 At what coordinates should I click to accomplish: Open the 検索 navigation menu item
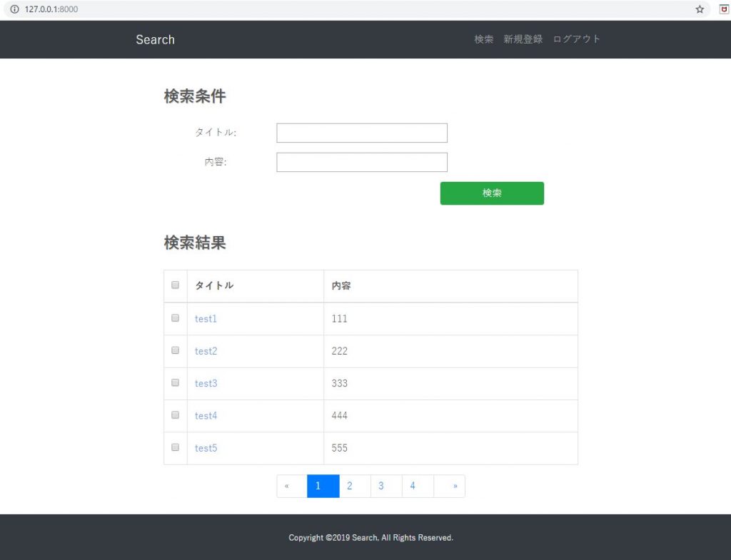point(483,39)
